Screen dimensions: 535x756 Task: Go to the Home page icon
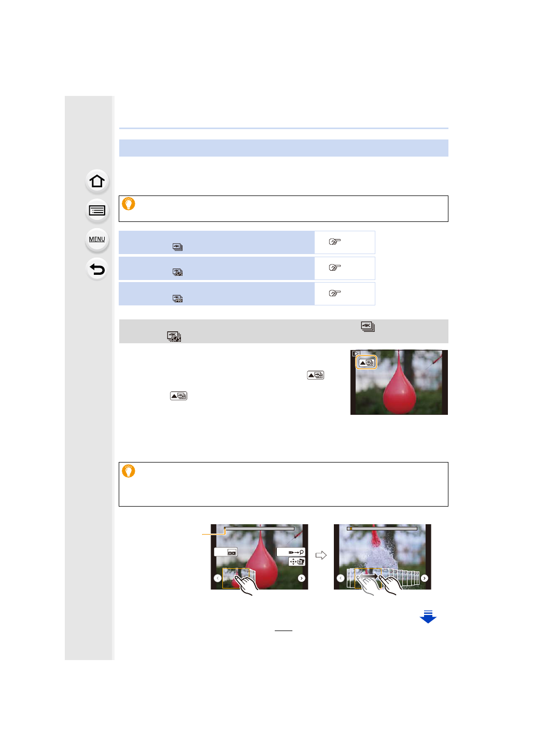(97, 181)
